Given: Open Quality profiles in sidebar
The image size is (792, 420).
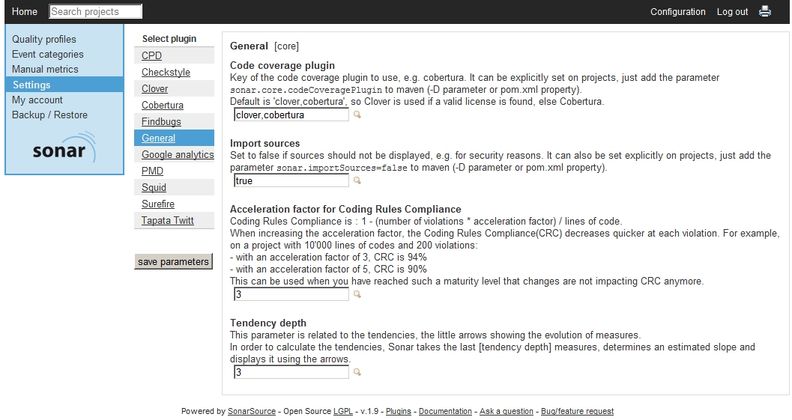Looking at the screenshot, I should 44,39.
